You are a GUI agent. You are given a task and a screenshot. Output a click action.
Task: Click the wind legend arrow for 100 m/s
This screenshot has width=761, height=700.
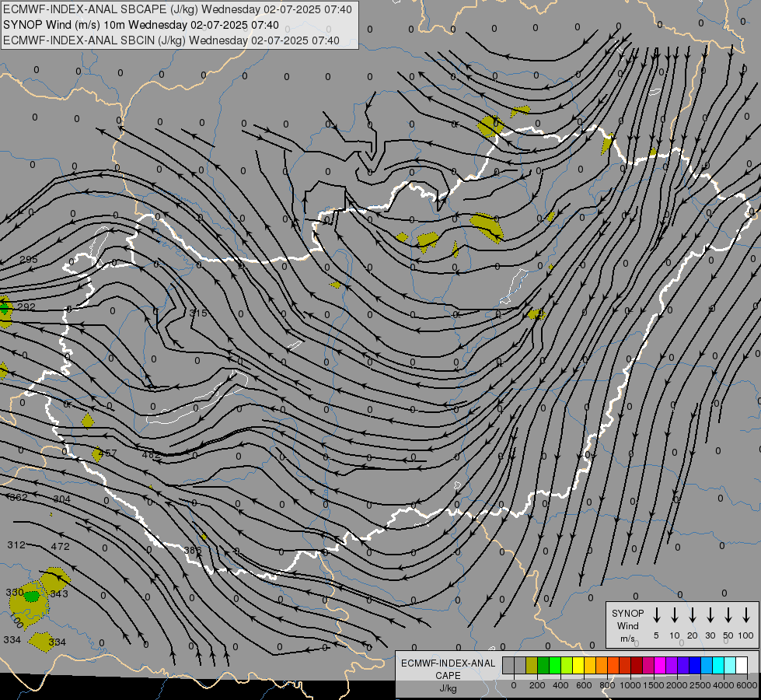746,615
